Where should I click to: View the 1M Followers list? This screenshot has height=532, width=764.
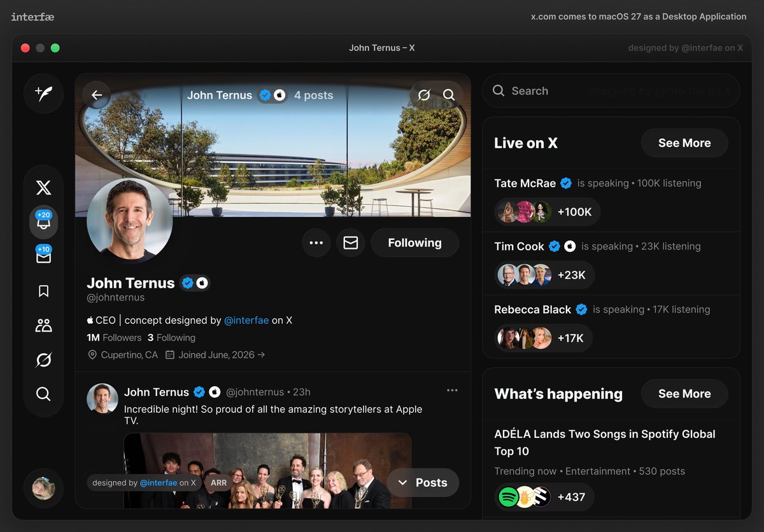point(114,337)
